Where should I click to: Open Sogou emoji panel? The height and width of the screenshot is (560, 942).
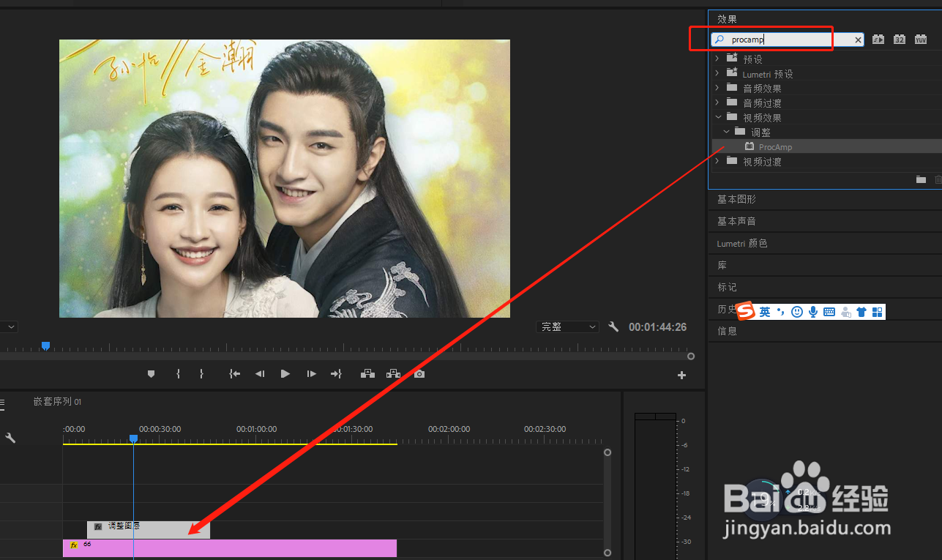pyautogui.click(x=797, y=312)
